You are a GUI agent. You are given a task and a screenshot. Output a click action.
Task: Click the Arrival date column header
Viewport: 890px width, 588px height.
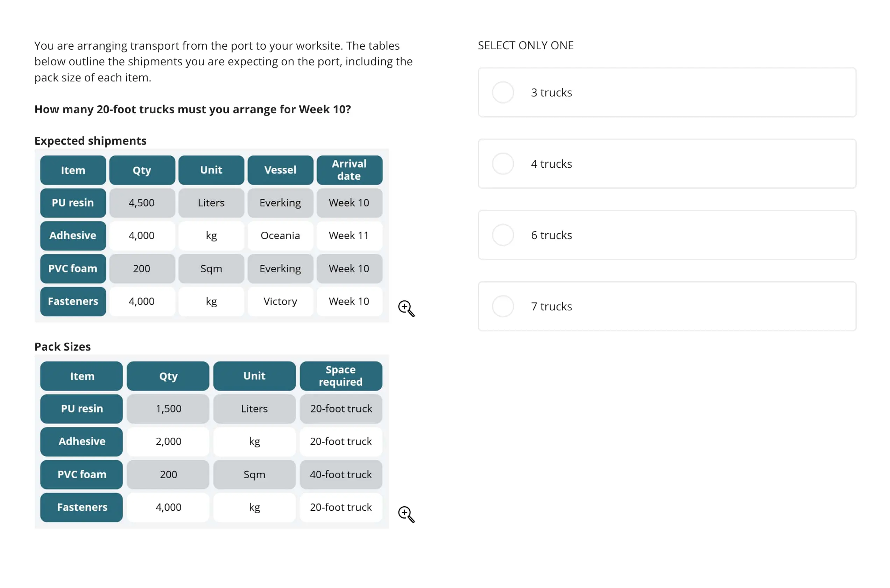[349, 169]
